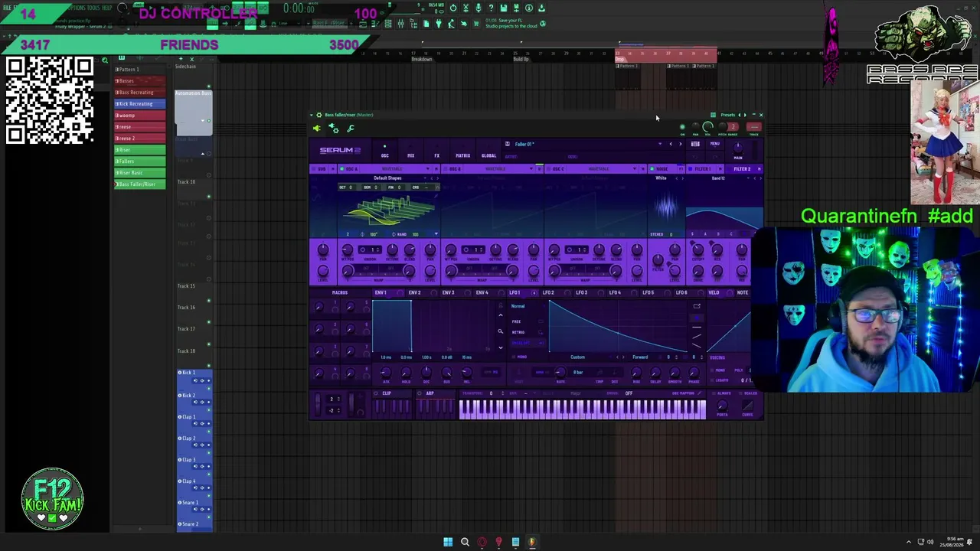980x551 pixels.
Task: Select the Bass Faller/Riser pattern
Action: click(139, 184)
